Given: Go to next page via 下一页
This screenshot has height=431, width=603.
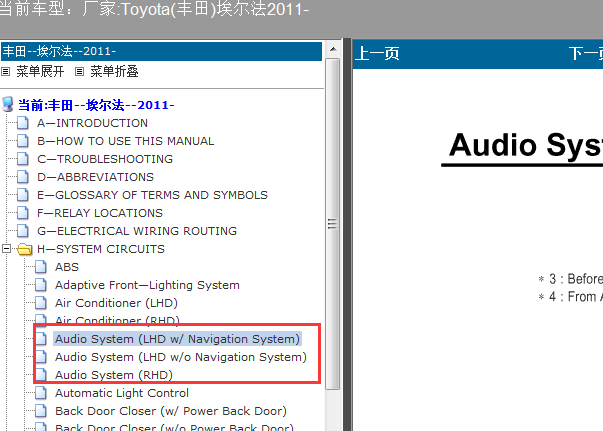Looking at the screenshot, I should coord(585,54).
